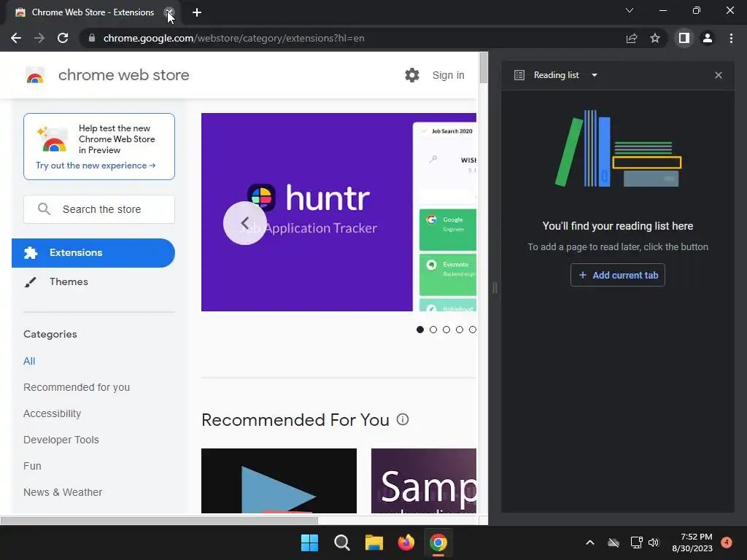Click the Chrome Web Store rainbow logo
This screenshot has height=560, width=747.
[35, 75]
